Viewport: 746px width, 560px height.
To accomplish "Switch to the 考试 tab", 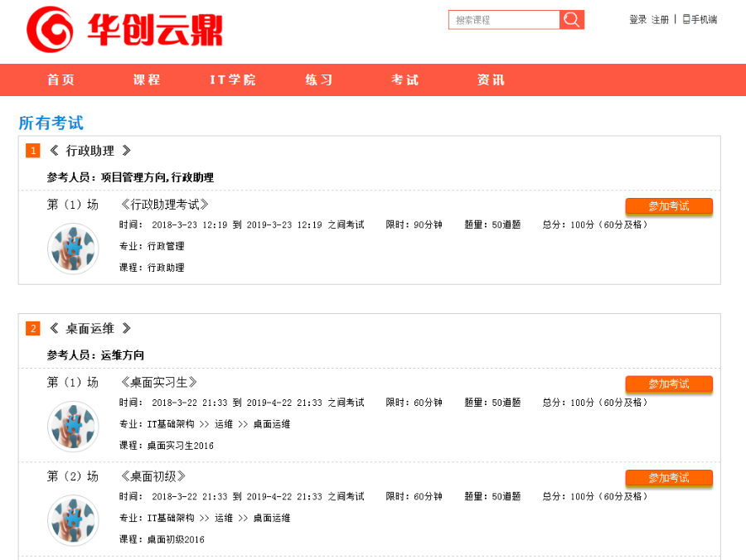I will pos(405,80).
